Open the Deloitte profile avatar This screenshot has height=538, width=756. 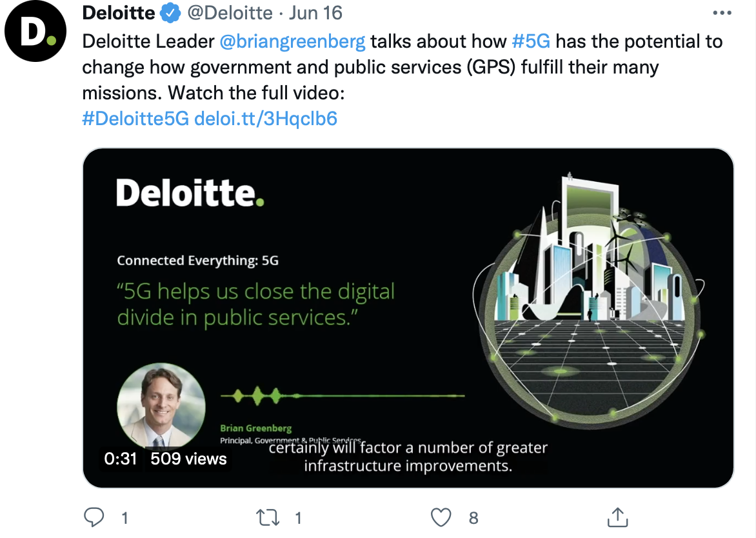click(x=35, y=30)
